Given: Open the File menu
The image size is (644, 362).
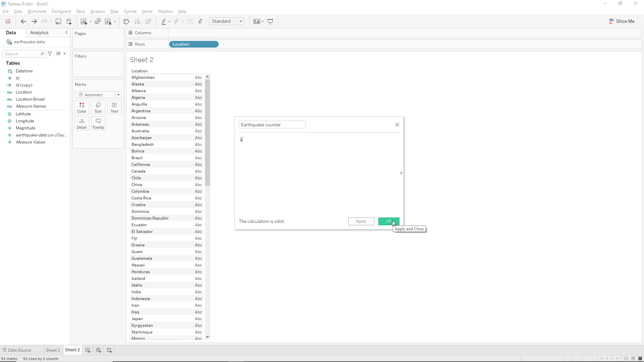Looking at the screenshot, I should [x=6, y=11].
